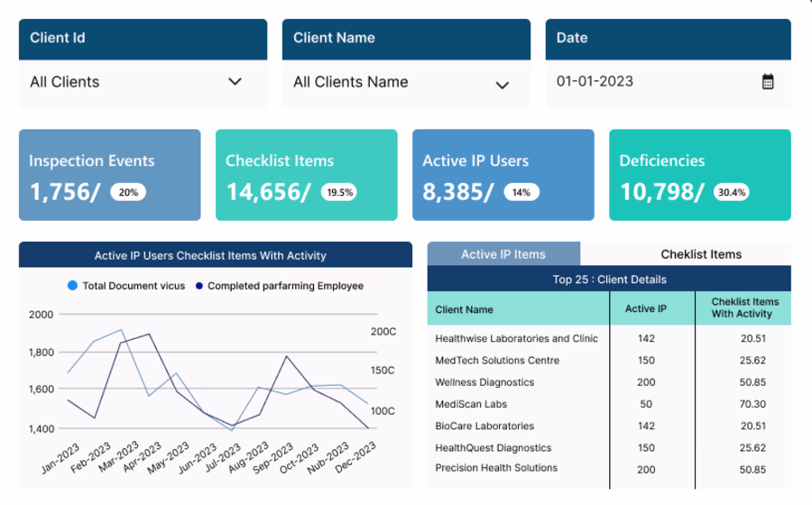This screenshot has width=812, height=505.
Task: Open the calendar icon in Date field
Action: [768, 82]
